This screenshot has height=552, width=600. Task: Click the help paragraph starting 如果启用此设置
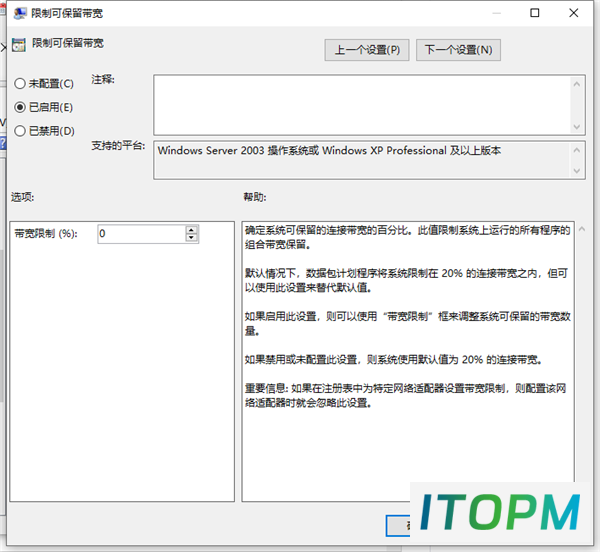coord(408,324)
